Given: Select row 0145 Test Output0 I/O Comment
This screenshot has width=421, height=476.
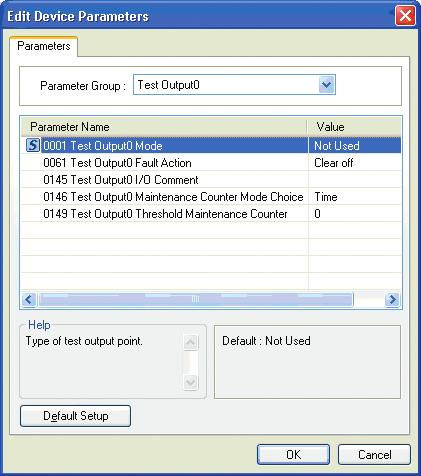Looking at the screenshot, I should click(x=211, y=180).
